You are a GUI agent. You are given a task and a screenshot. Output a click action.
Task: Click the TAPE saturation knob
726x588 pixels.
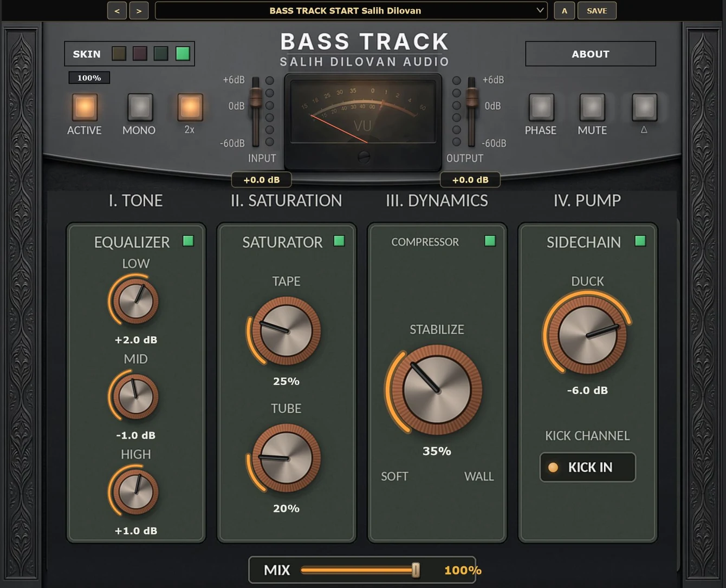tap(286, 331)
